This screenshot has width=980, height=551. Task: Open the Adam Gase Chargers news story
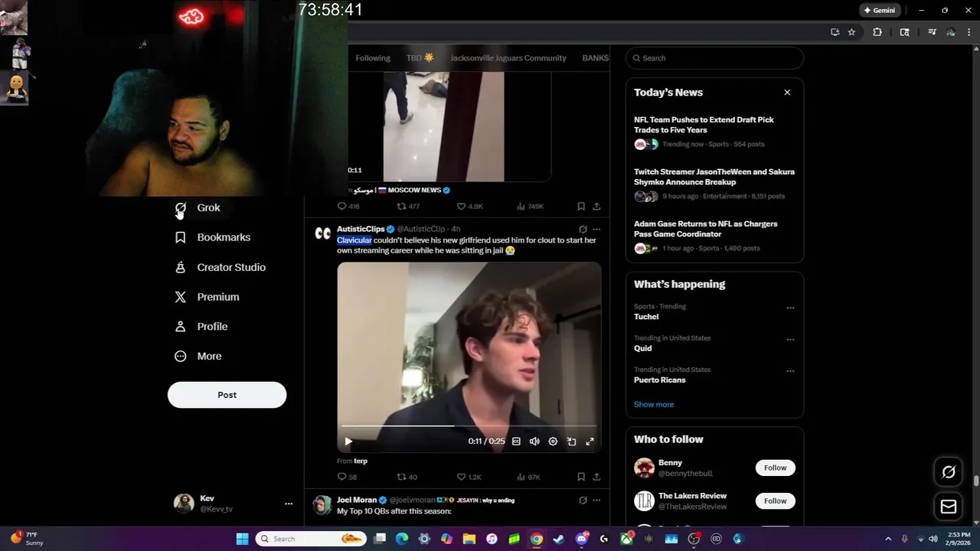[x=714, y=236]
